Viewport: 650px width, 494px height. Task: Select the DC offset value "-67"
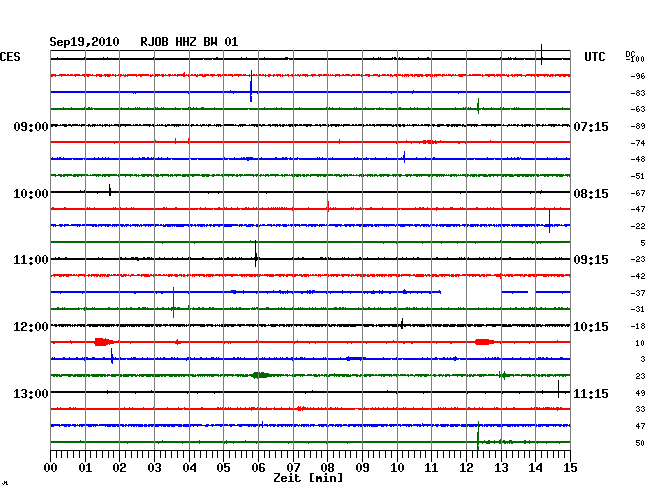(638, 193)
